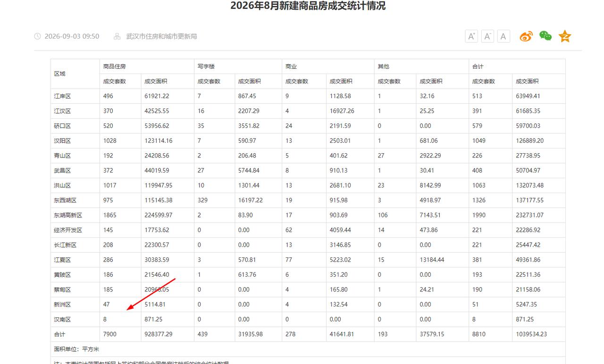Click the increase font size A+ icon

point(471,36)
